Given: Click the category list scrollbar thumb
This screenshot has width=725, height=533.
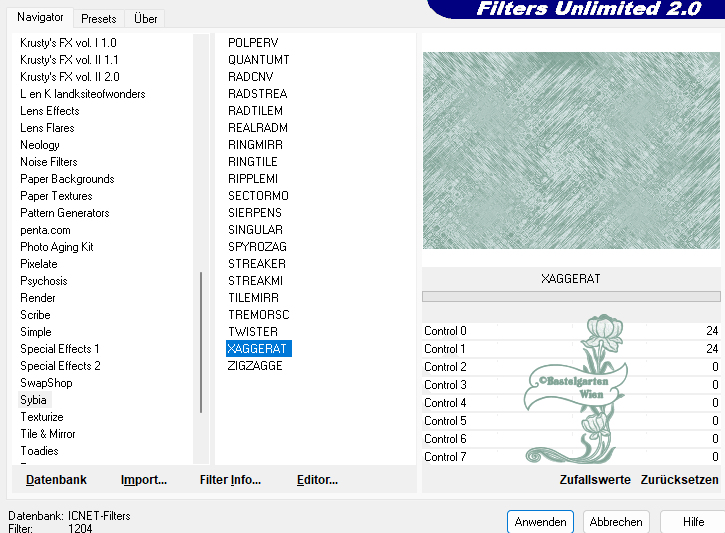Looking at the screenshot, I should coord(201,342).
